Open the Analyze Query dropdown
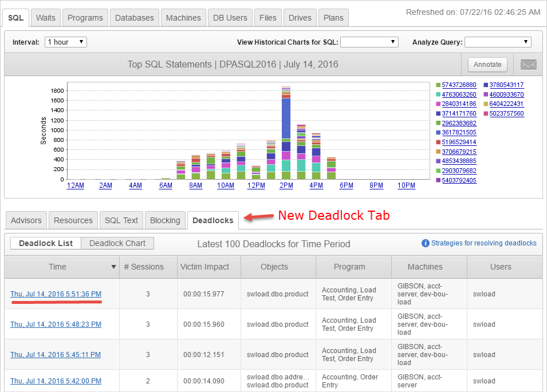The height and width of the screenshot is (392, 547). point(497,42)
